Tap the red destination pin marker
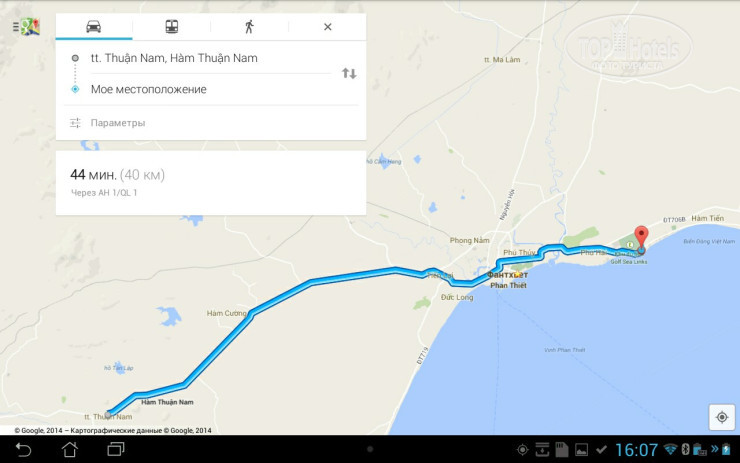This screenshot has width=740, height=463. click(641, 238)
